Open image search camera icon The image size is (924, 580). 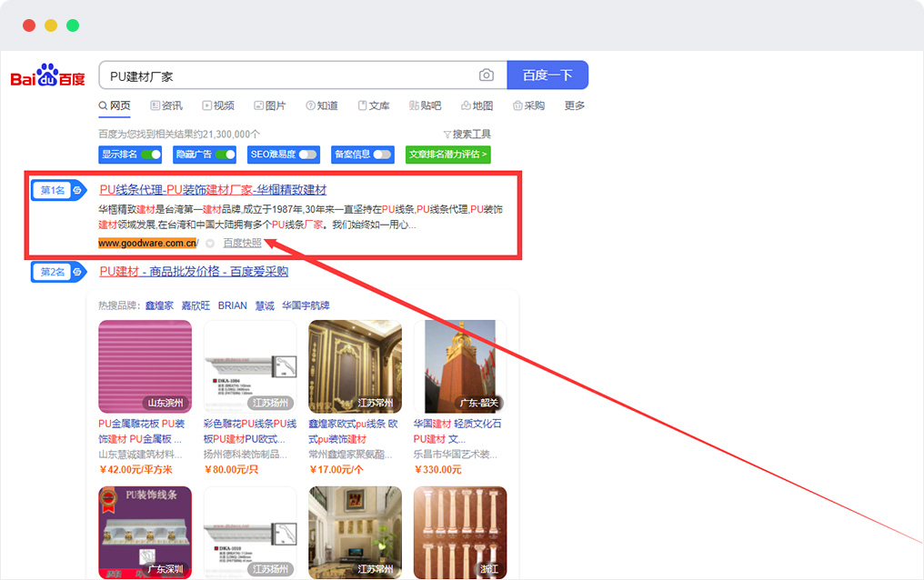487,75
